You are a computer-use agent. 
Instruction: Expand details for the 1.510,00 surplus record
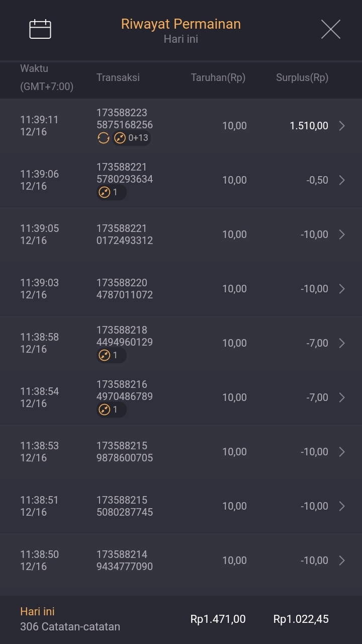[342, 126]
